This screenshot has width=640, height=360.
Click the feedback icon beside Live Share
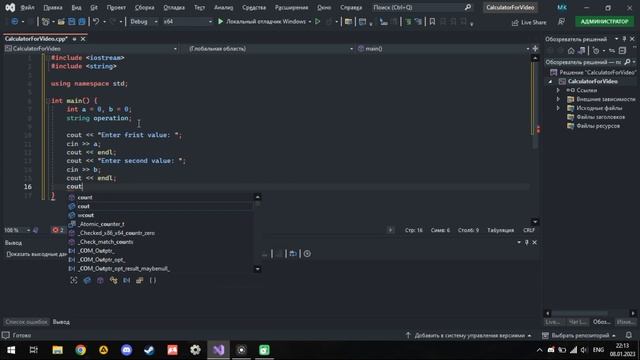tap(562, 22)
